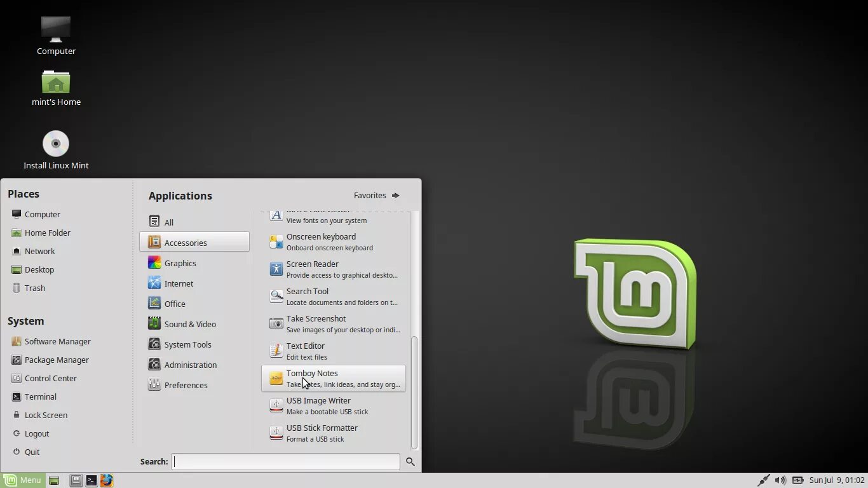Select the Office category
Screen dimensions: 868x488
click(194, 303)
